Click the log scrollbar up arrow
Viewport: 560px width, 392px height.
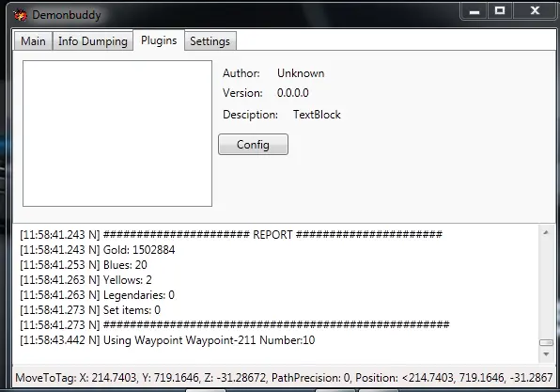546,232
